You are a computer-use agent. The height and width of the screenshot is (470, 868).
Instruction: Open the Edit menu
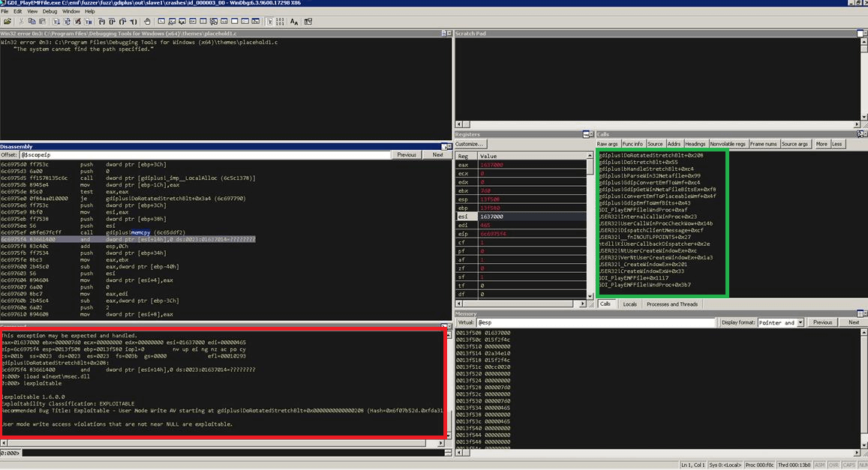pos(18,11)
